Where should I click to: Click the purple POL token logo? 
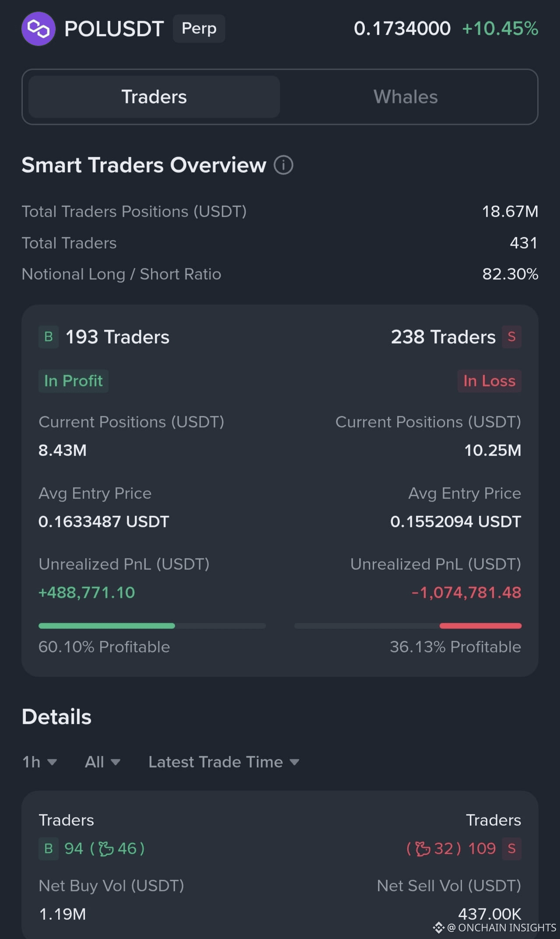click(38, 29)
